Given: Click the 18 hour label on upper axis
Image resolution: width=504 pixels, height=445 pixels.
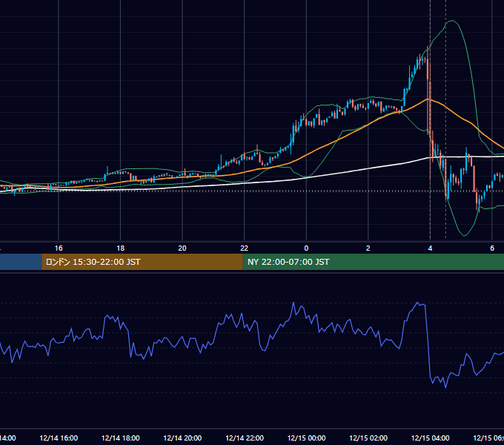Looking at the screenshot, I should click(x=121, y=248).
